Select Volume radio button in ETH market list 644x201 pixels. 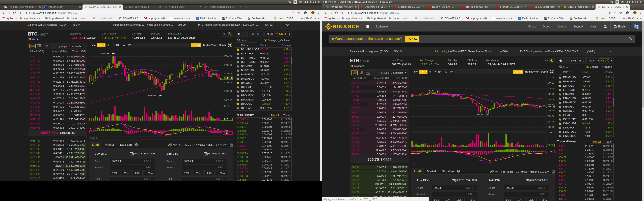(601, 67)
